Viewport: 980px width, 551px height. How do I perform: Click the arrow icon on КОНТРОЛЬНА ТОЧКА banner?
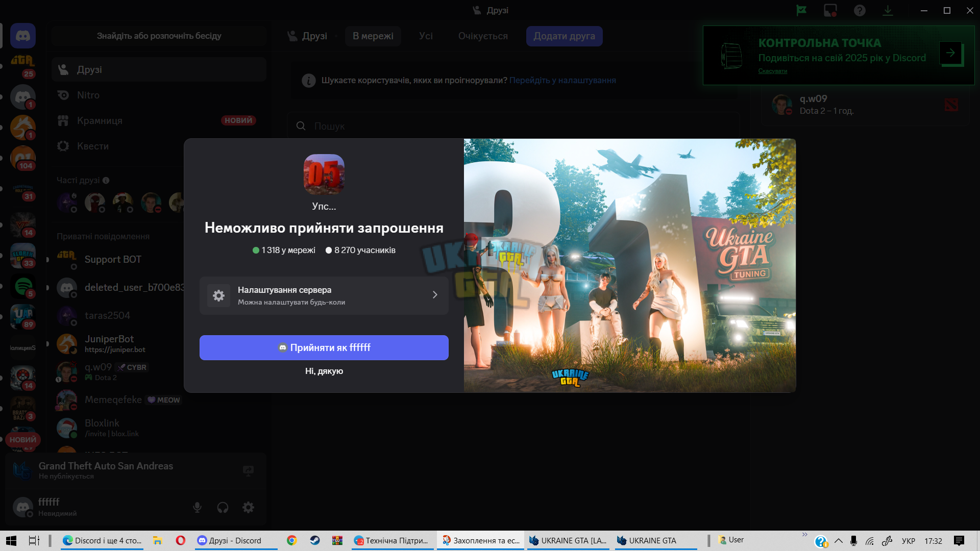click(x=950, y=53)
